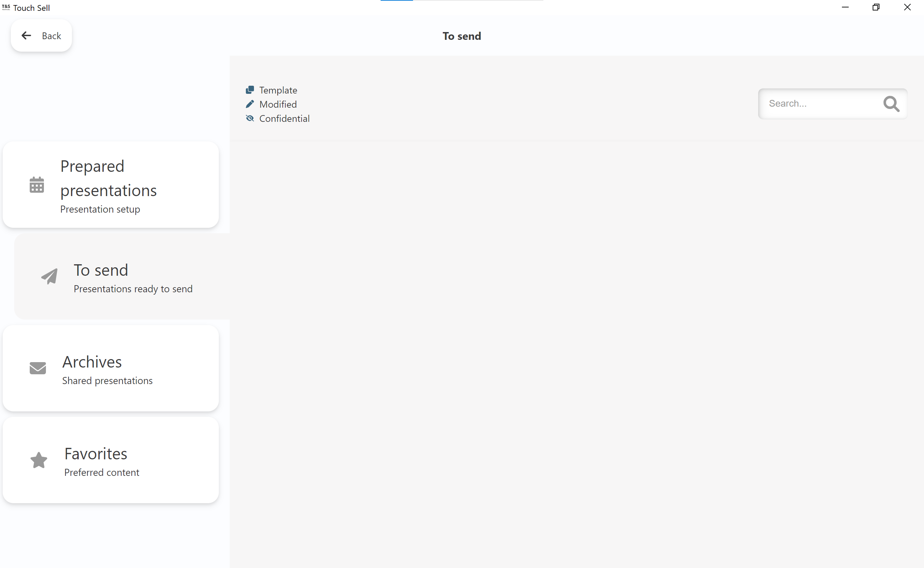
Task: Click the Shared presentations subtitle
Action: [107, 381]
